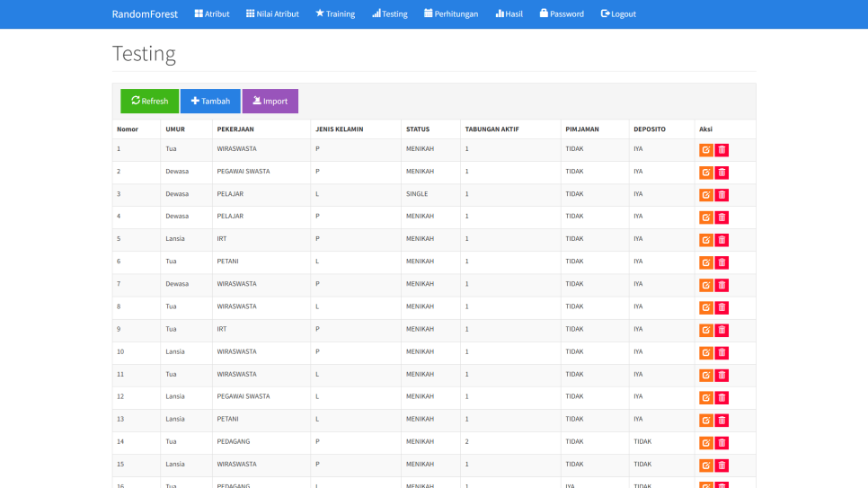Click the purple Import button
The image size is (868, 488).
tap(270, 102)
